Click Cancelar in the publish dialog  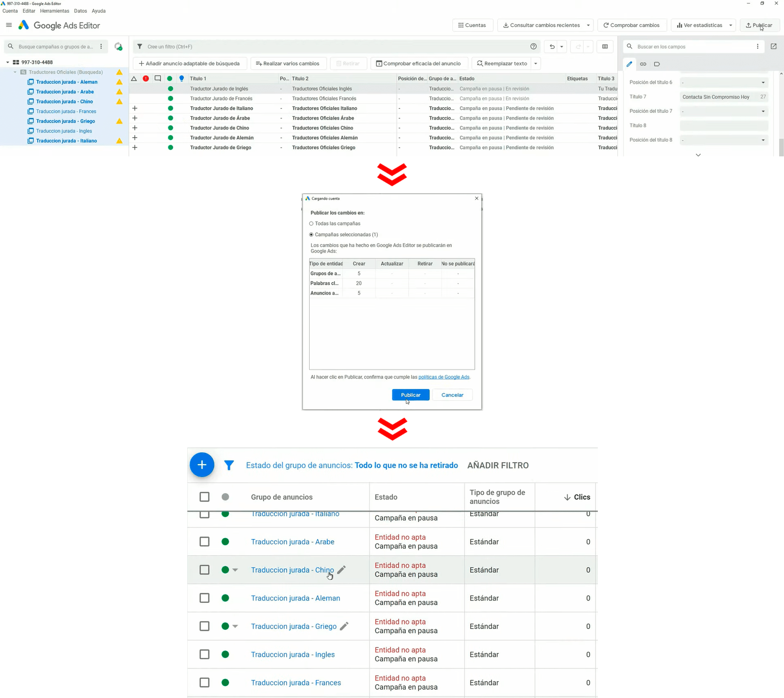tap(452, 395)
